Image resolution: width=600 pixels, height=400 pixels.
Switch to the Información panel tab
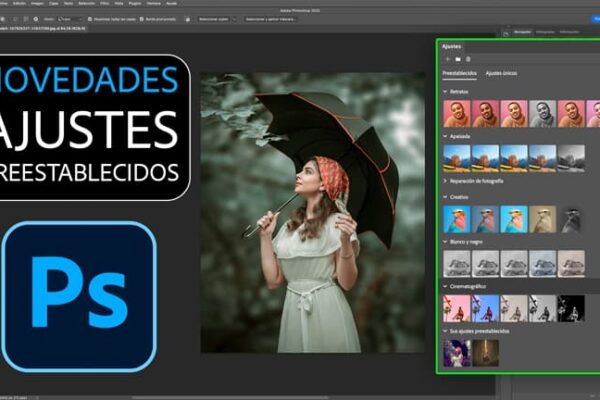click(x=569, y=32)
